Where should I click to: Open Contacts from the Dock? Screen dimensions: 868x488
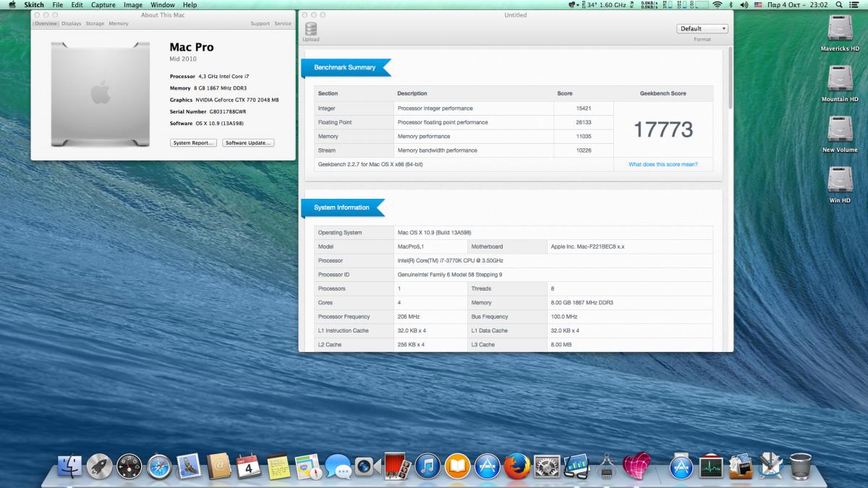coord(218,466)
